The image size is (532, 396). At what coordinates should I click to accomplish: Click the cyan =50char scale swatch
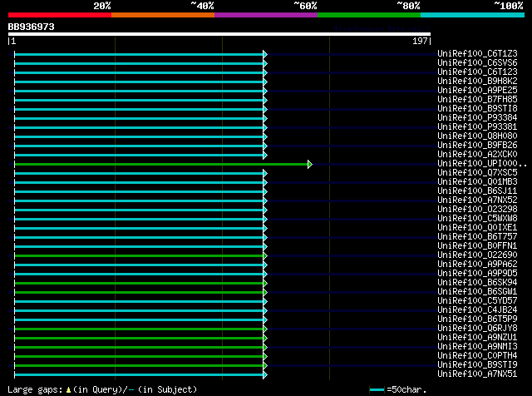click(377, 389)
